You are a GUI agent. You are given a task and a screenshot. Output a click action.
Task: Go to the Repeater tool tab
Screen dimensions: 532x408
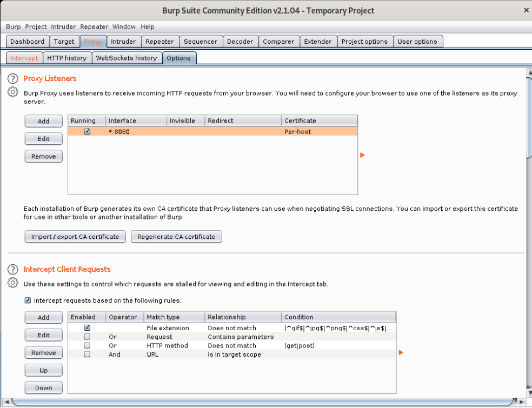coord(160,42)
